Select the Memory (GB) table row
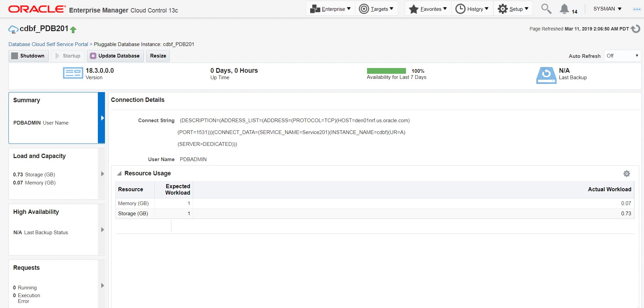 pos(375,203)
